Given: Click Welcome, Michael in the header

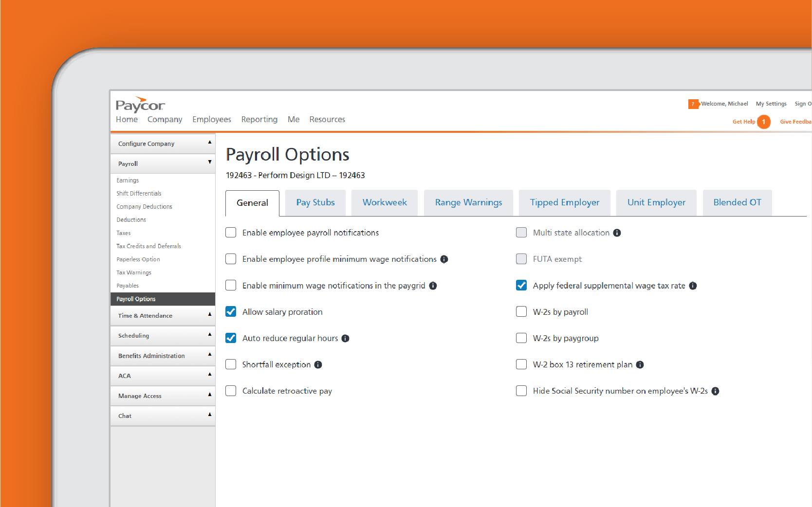Looking at the screenshot, I should tap(724, 104).
